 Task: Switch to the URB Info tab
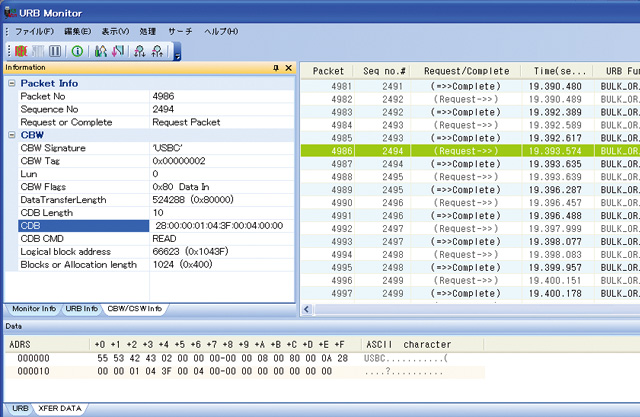[82, 309]
